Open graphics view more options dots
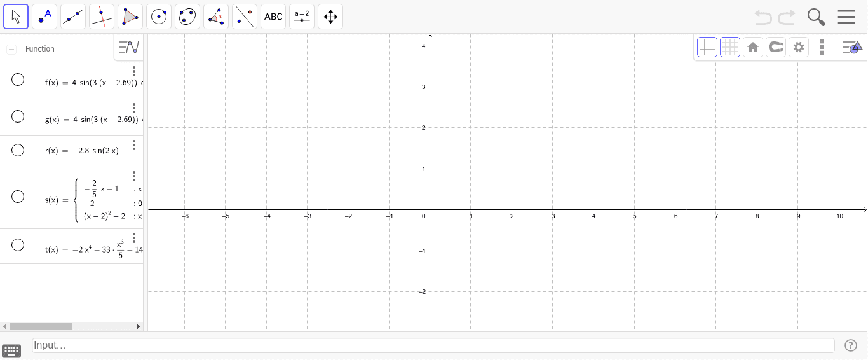The image size is (868, 360). pos(822,47)
